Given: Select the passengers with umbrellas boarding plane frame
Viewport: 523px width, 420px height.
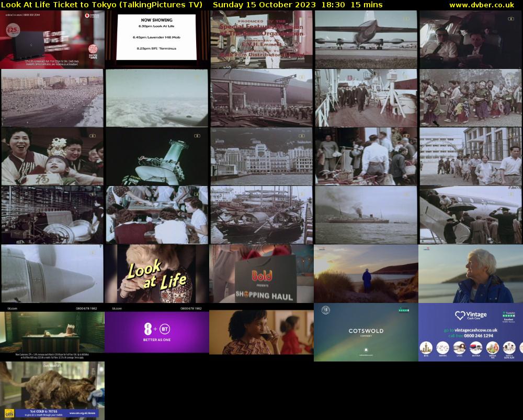Looking at the screenshot, I should pyautogui.click(x=471, y=215).
